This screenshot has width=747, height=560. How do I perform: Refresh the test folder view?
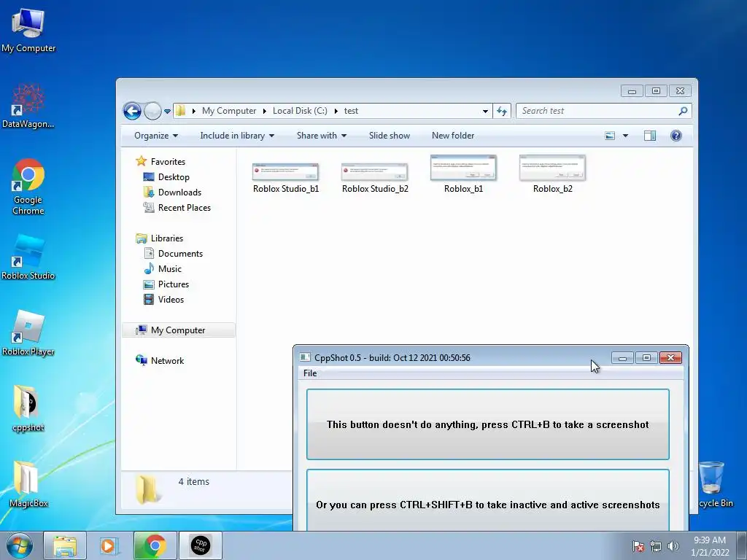502,111
